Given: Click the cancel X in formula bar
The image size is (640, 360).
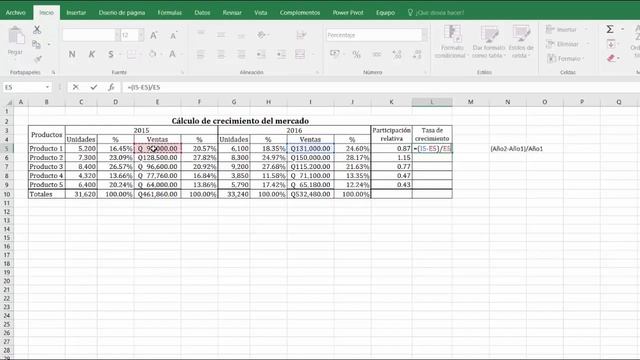Looking at the screenshot, I should 76,87.
